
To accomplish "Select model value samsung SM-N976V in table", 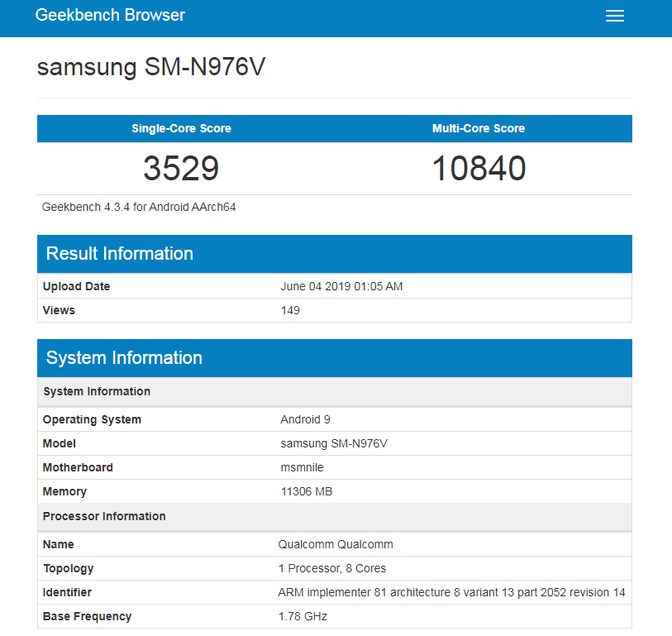I will pos(334,443).
